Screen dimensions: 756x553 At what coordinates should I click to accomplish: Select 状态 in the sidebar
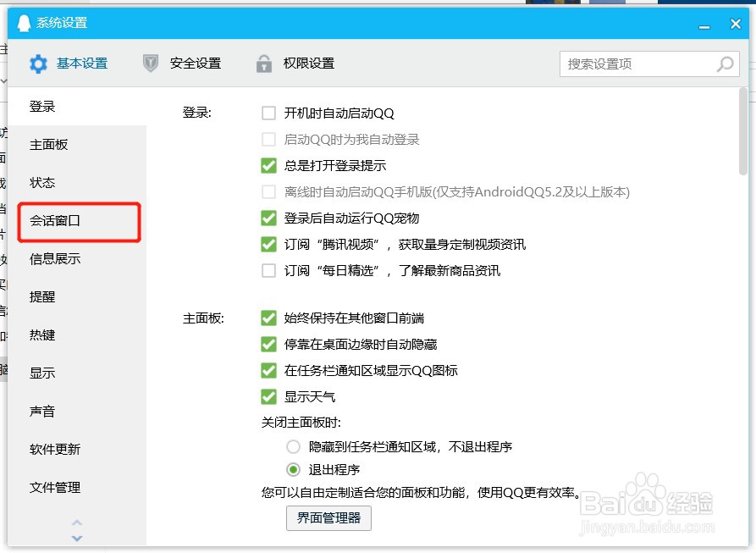[x=77, y=183]
